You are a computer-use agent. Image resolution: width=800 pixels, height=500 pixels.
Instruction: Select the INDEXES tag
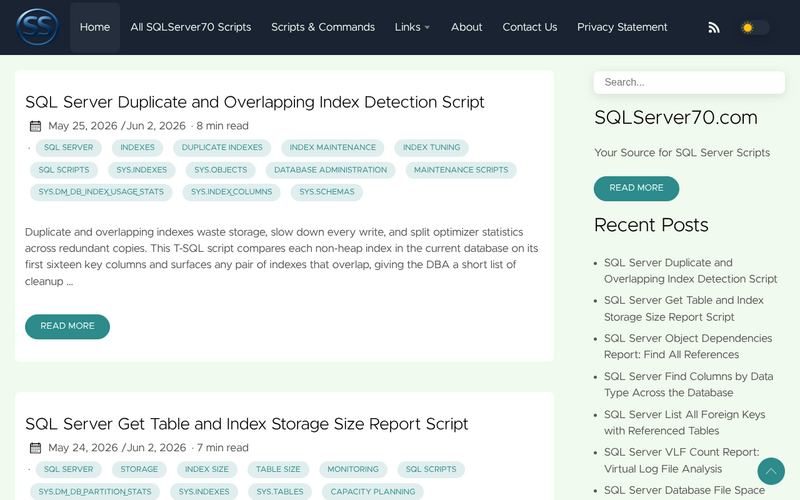coord(137,147)
